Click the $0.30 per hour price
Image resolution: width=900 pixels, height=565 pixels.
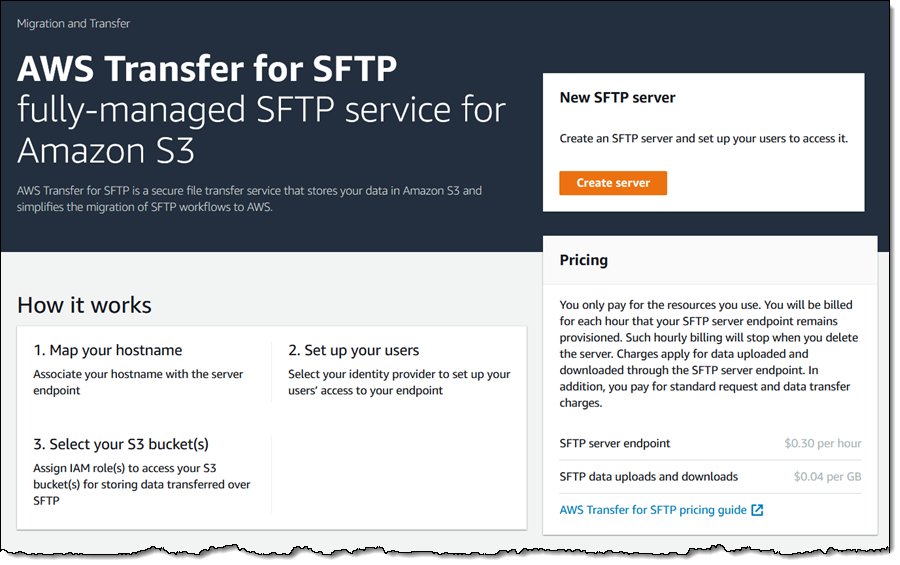[823, 443]
